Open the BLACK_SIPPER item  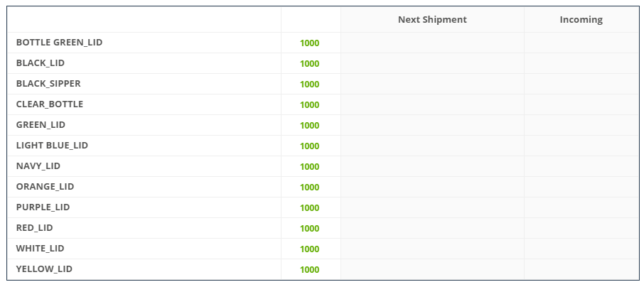coord(48,83)
